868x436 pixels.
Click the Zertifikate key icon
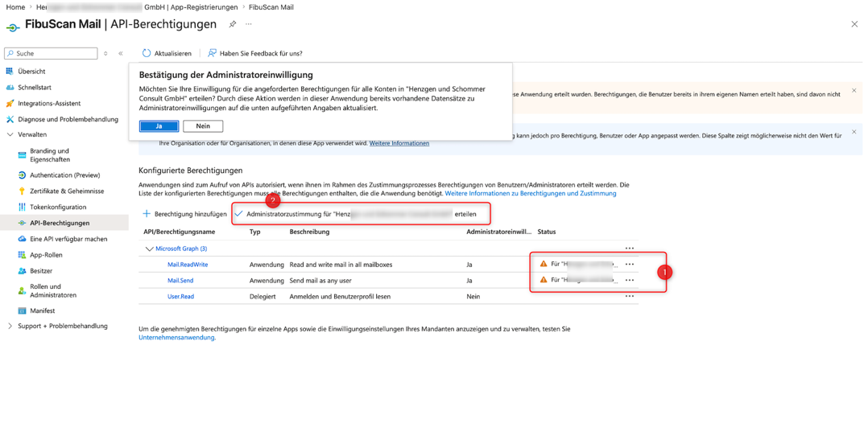23,191
